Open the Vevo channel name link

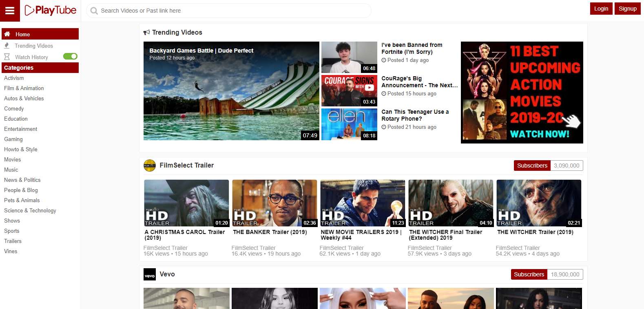[x=167, y=274]
